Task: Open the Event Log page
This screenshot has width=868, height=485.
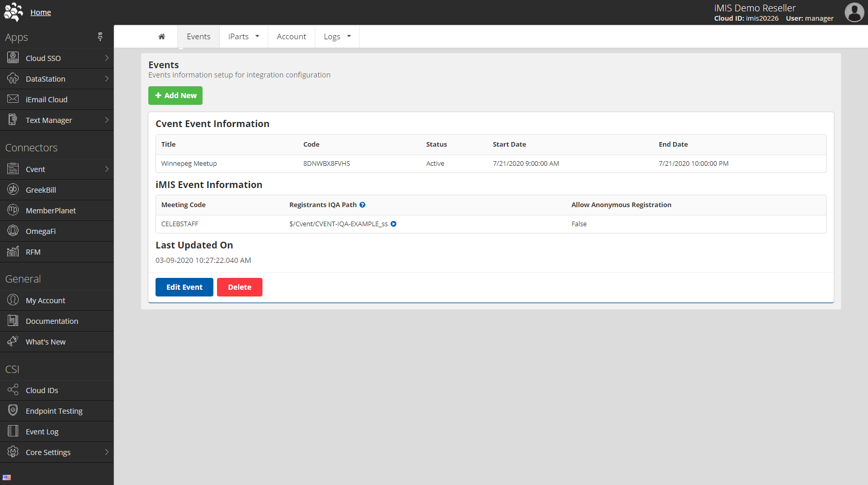Action: 42,431
